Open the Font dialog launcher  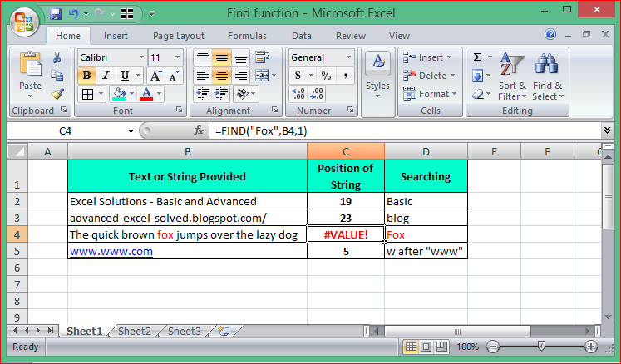pyautogui.click(x=180, y=110)
